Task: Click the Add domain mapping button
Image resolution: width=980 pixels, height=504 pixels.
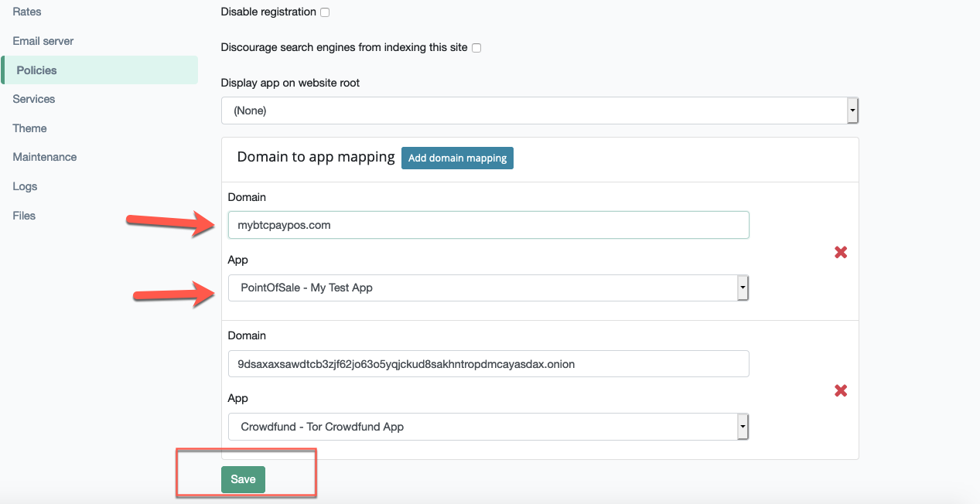Action: pyautogui.click(x=457, y=158)
